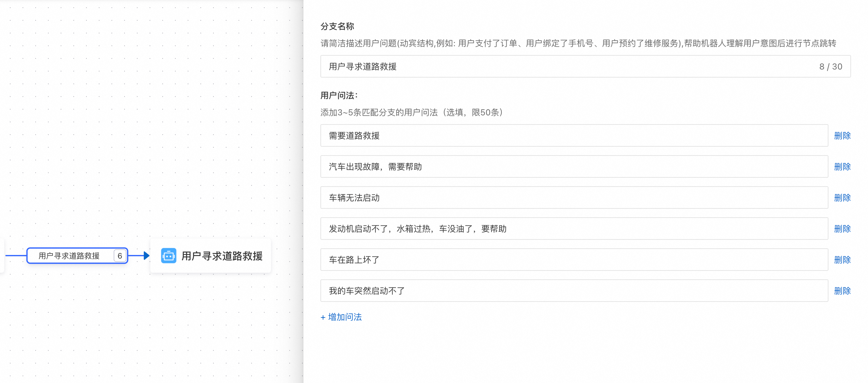Click + 增加问法 to add question
Image resolution: width=868 pixels, height=383 pixels.
(x=341, y=317)
